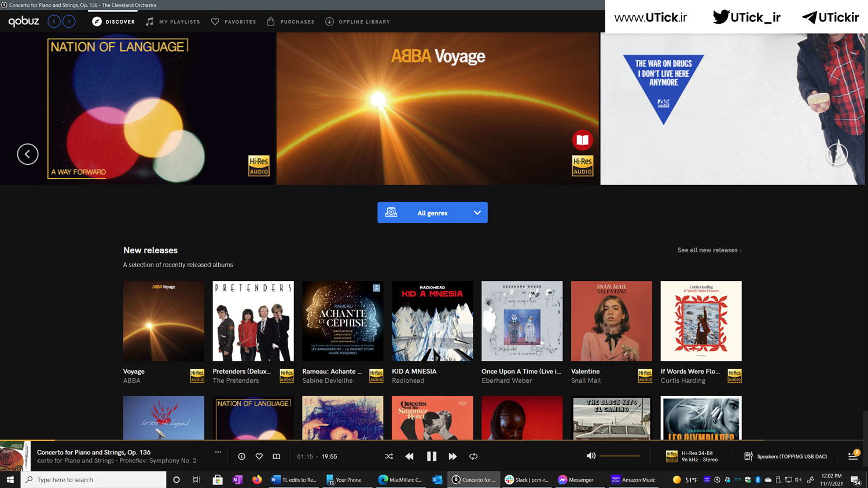Toggle repeat mode
This screenshot has height=488, width=868.
pos(473,456)
